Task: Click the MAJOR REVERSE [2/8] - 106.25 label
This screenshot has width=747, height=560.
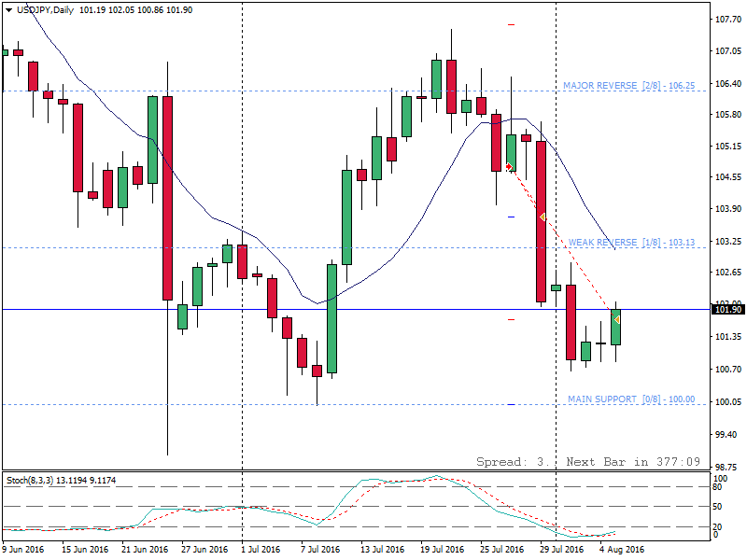Action: 628,86
